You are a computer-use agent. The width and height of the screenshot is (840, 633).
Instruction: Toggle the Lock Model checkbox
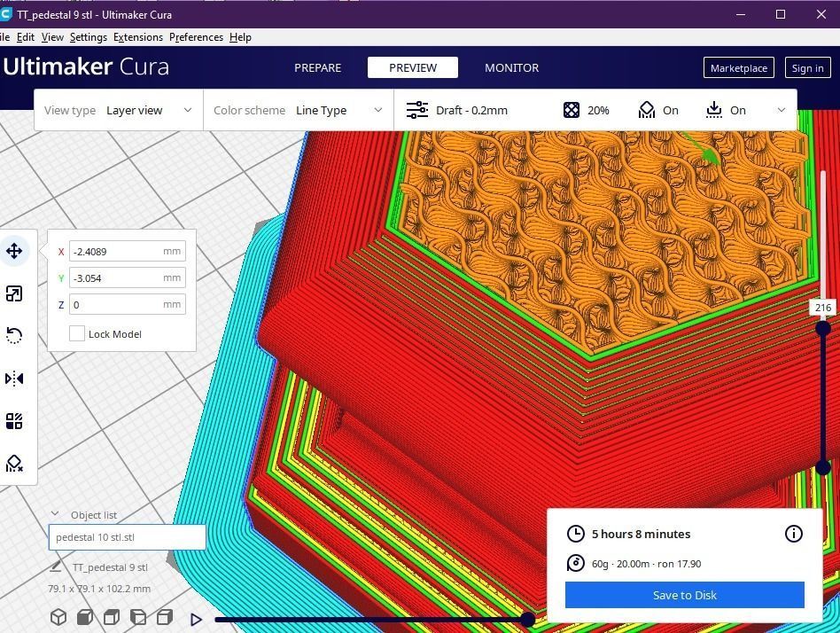(76, 333)
